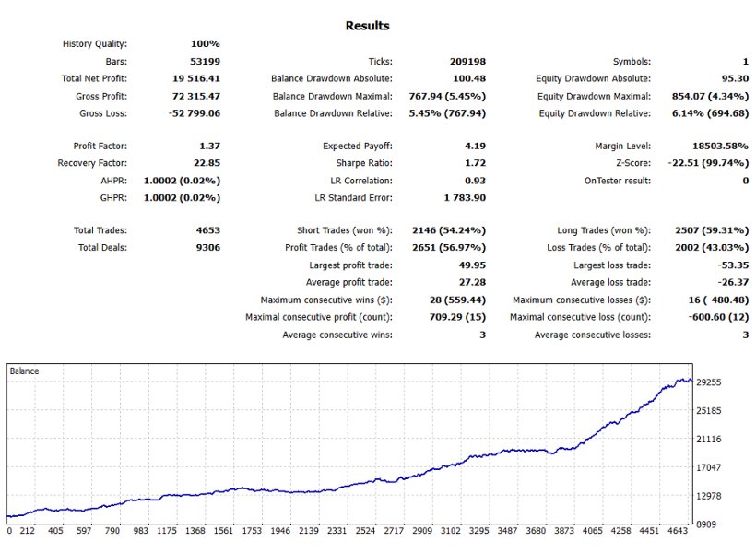Select Expected Payoff value 4.19
Screen dimensions: 756x553
point(476,146)
